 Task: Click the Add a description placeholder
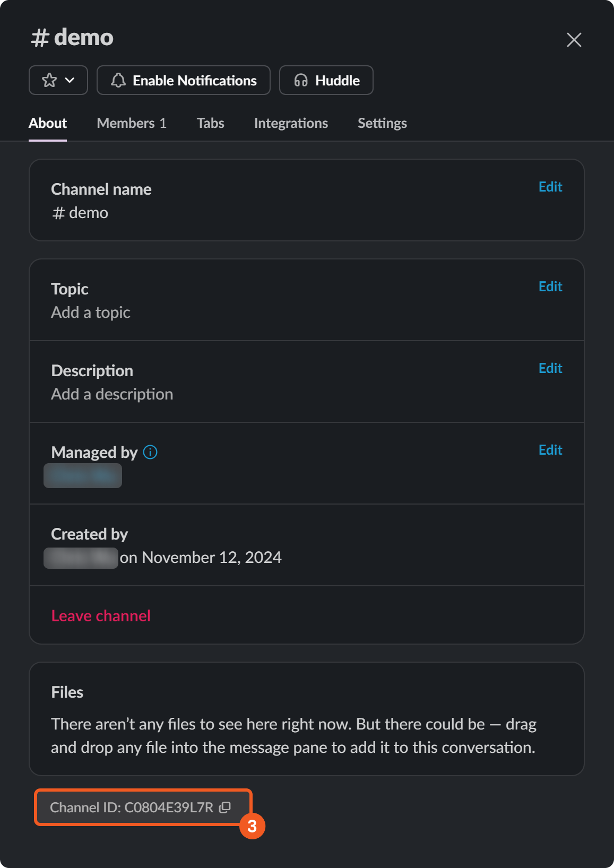coord(112,394)
